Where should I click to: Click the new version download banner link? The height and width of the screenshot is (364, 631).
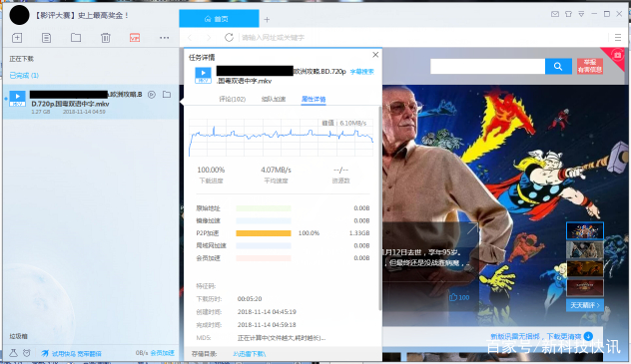tap(536, 336)
